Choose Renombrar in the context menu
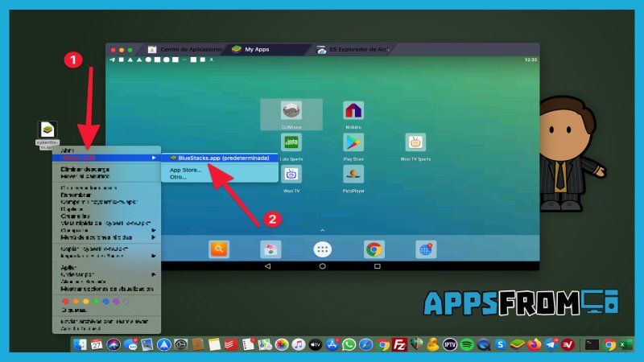This screenshot has width=644, height=362. [76, 195]
